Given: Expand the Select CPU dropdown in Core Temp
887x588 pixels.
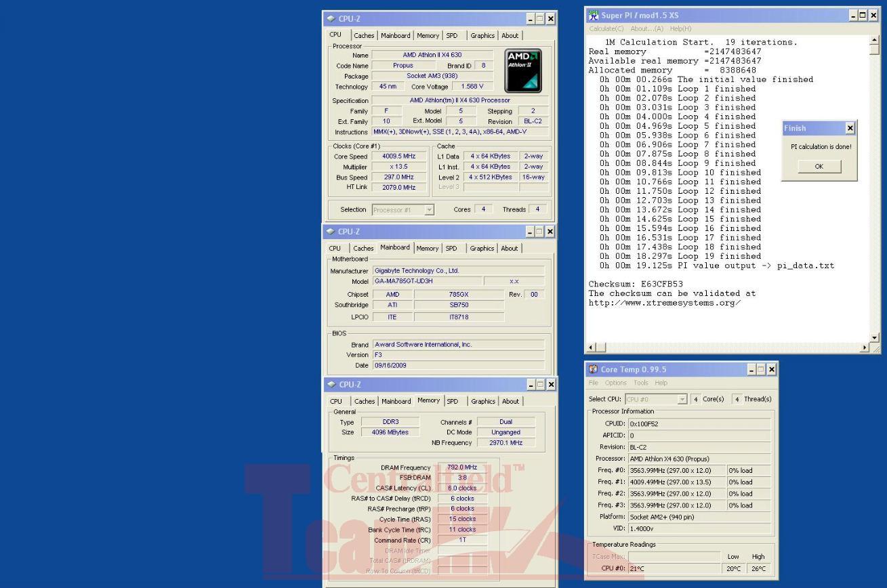Looking at the screenshot, I should click(682, 399).
